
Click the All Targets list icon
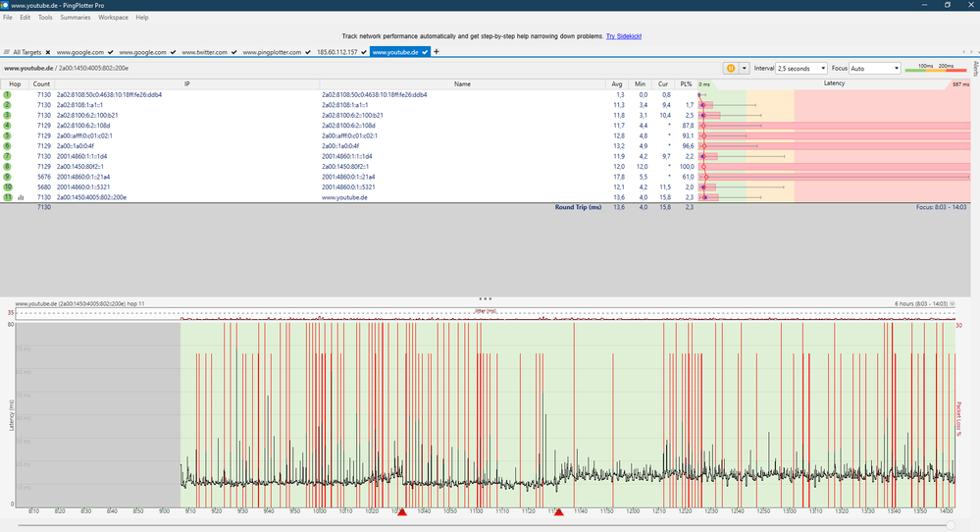tap(7, 52)
